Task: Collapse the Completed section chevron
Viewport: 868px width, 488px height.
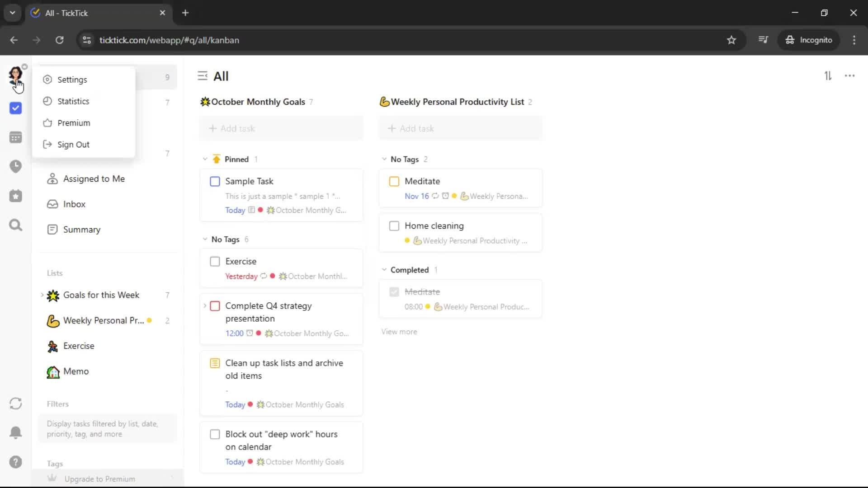Action: (384, 270)
